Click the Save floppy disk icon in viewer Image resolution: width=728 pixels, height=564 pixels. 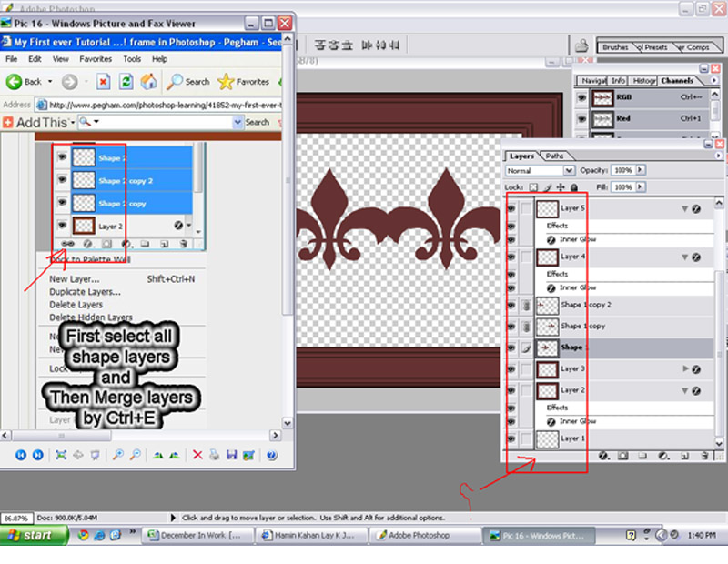[232, 455]
